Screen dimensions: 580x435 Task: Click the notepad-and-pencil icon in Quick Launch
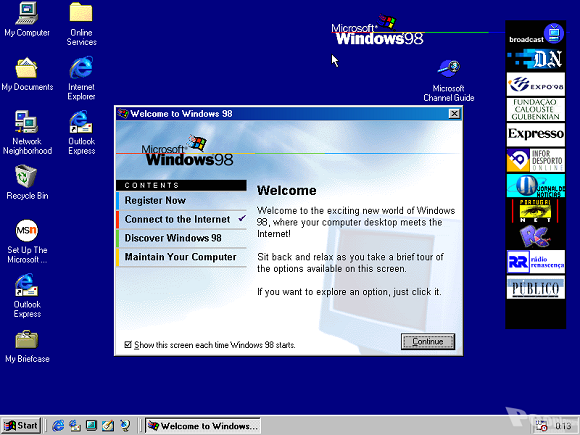pos(108,425)
